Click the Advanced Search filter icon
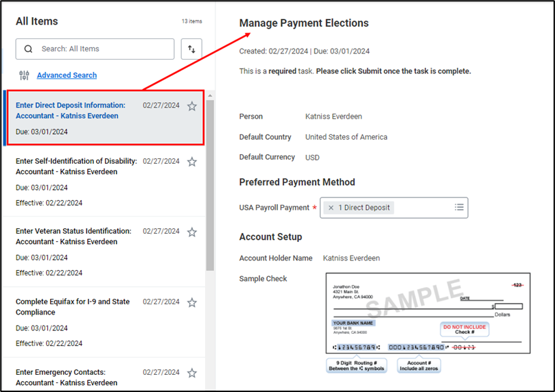This screenshot has height=392, width=555. [25, 75]
